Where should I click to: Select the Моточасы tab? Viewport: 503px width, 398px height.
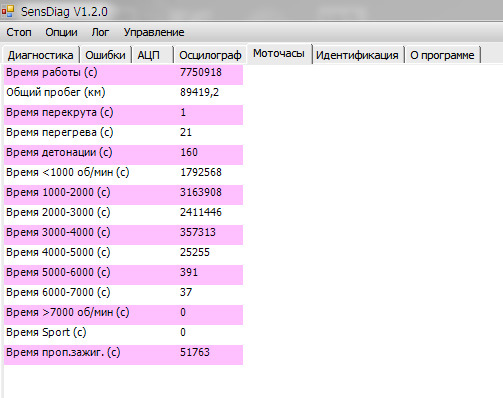tap(279, 53)
